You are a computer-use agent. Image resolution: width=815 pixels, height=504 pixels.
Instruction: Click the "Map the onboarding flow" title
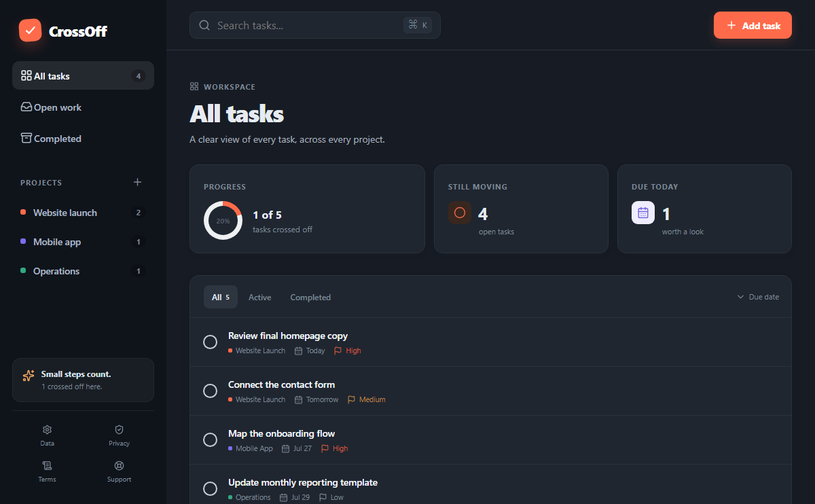[x=281, y=433]
